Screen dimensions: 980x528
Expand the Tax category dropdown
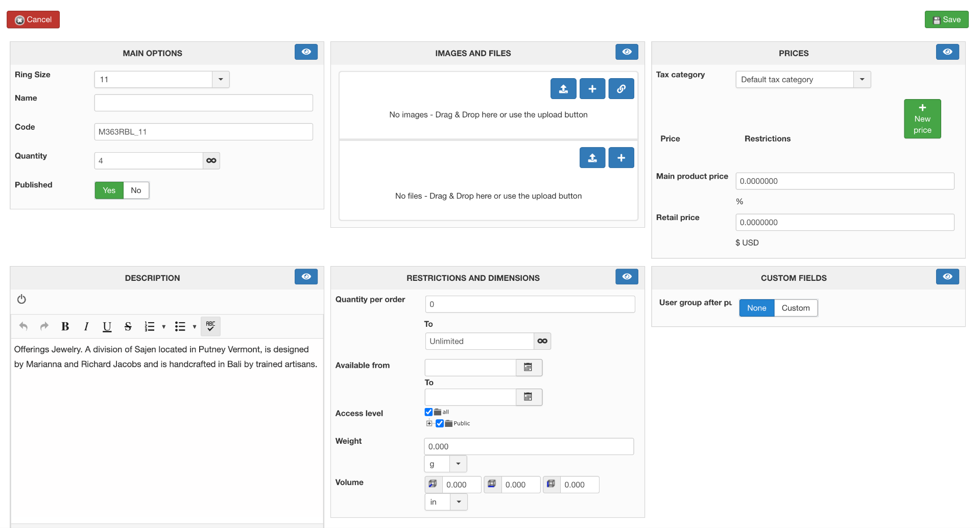862,80
